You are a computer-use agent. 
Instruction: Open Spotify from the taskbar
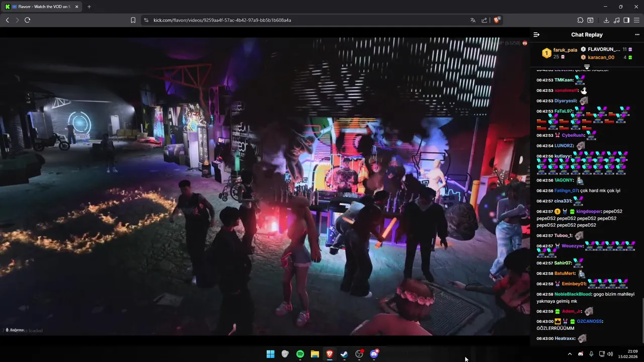[x=300, y=354]
